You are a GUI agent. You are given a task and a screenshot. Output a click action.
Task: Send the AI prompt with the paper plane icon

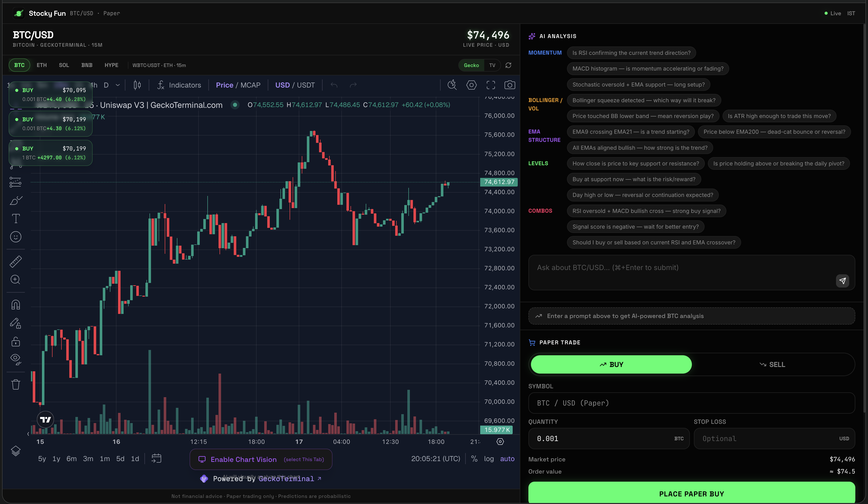point(843,281)
